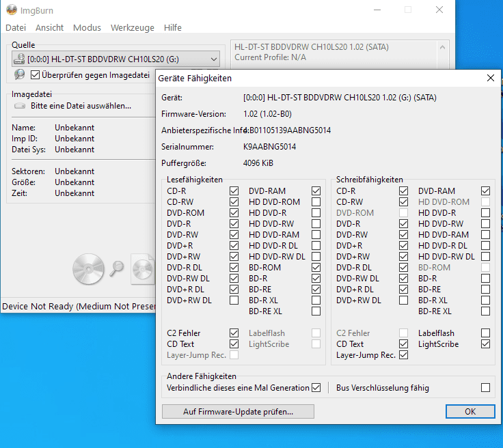This screenshot has height=448, width=503.
Task: Open the Ansicht menu
Action: (49, 27)
